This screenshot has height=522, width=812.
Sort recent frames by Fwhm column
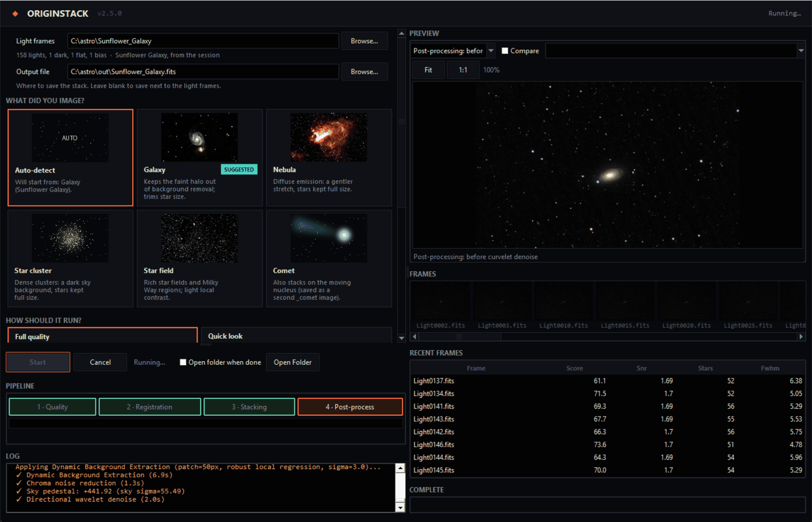tap(770, 368)
